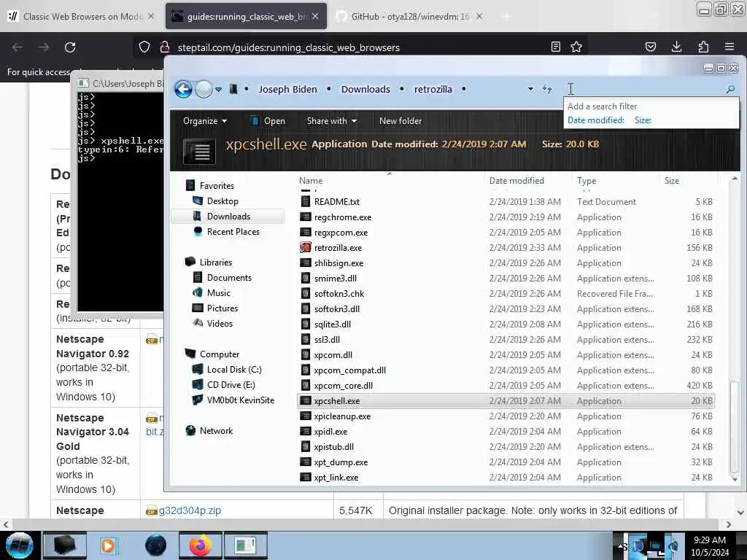Open the Firefox hamburger menu

pyautogui.click(x=729, y=47)
